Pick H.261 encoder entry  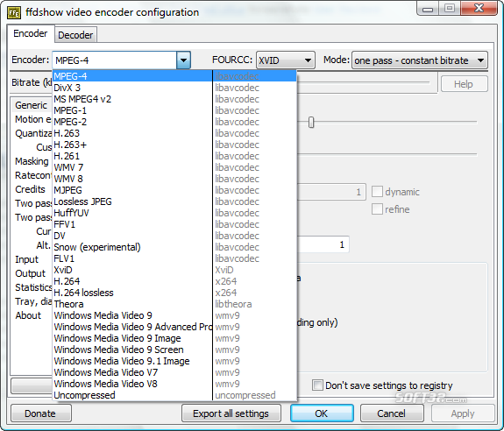tap(174, 156)
